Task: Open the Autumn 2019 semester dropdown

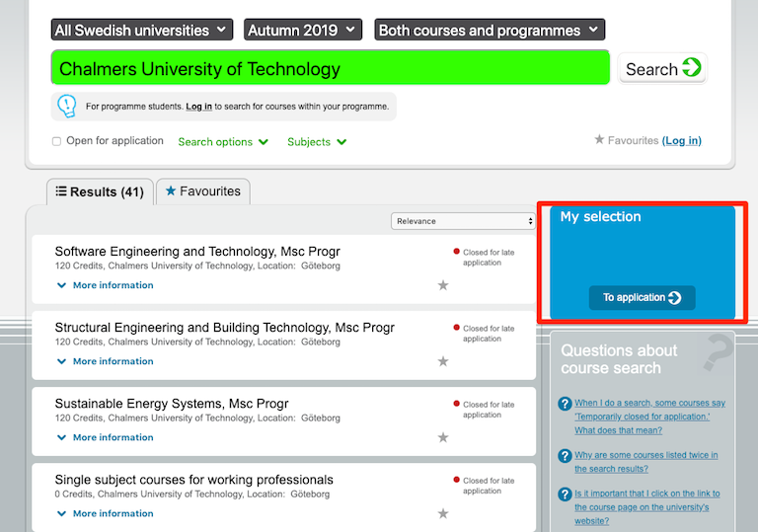Action: pyautogui.click(x=303, y=30)
